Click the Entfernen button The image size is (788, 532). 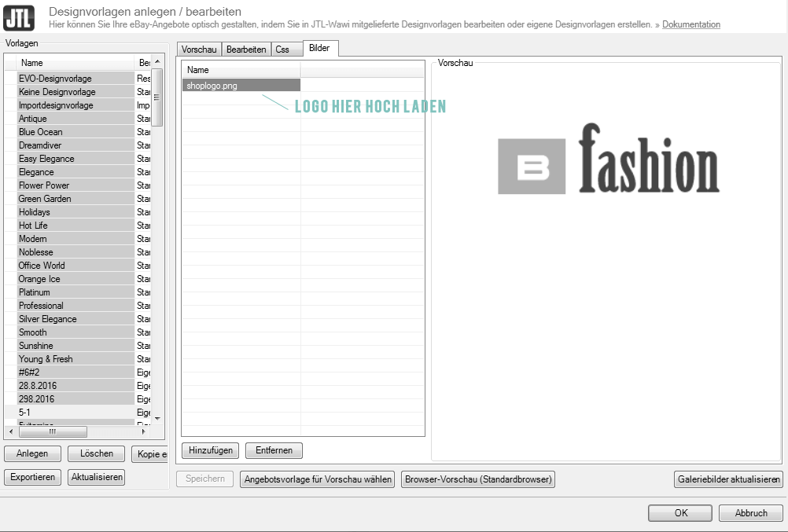click(x=274, y=450)
